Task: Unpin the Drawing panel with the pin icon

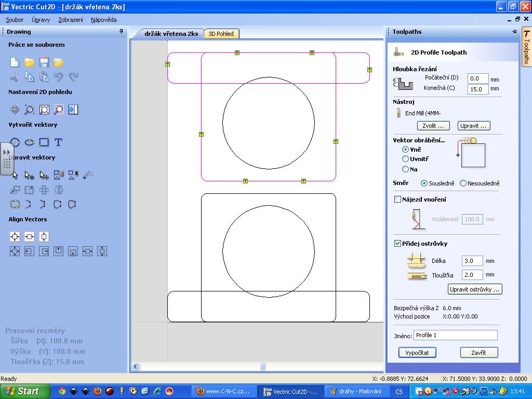Action: pyautogui.click(x=122, y=32)
